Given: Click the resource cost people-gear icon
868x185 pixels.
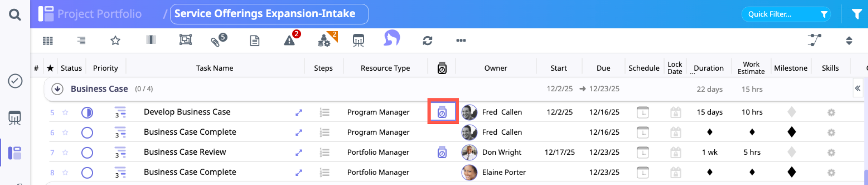Looking at the screenshot, I should click(x=325, y=40).
